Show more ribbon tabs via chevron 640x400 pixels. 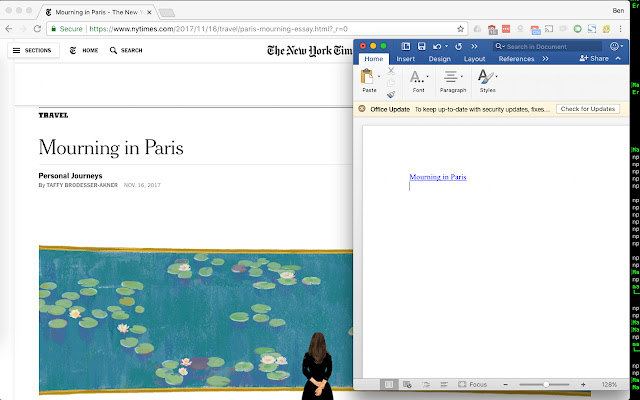(545, 59)
